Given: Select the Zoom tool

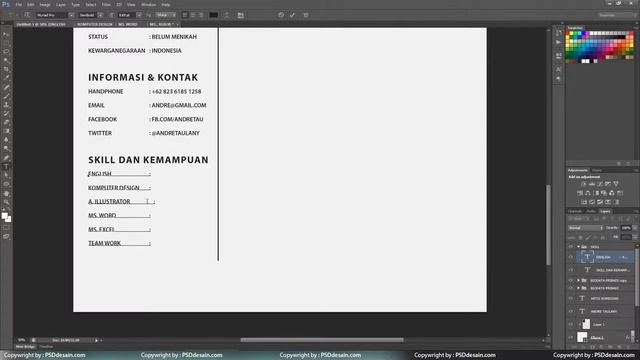Looking at the screenshot, I should click(x=6, y=202).
